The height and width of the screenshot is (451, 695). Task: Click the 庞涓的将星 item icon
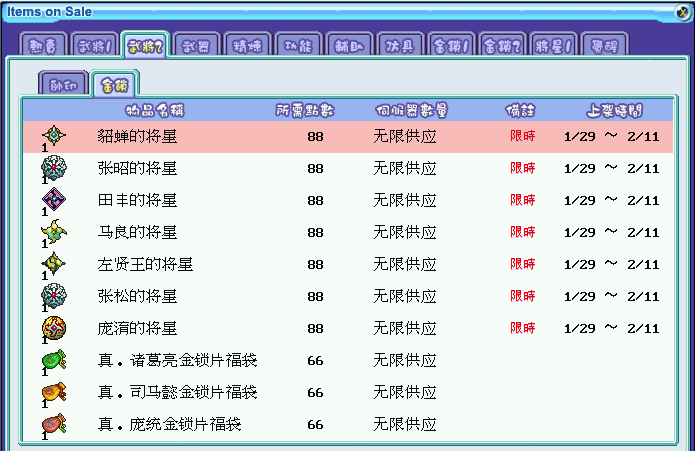(x=53, y=328)
